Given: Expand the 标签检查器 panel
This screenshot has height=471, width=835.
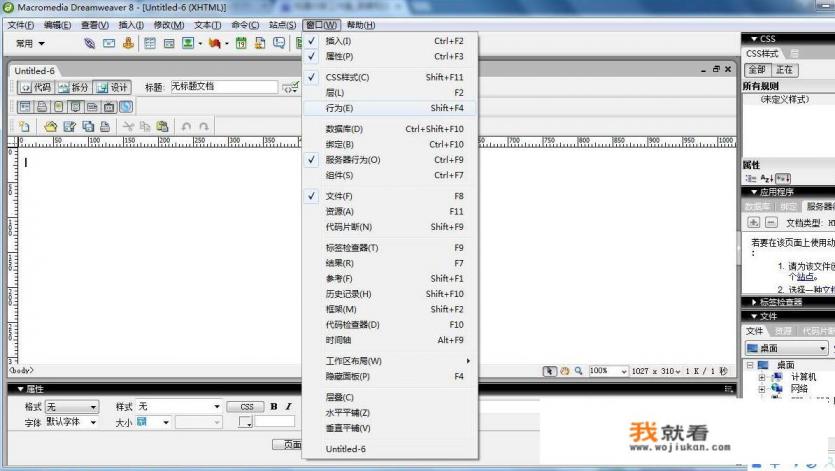Looking at the screenshot, I should [x=780, y=302].
